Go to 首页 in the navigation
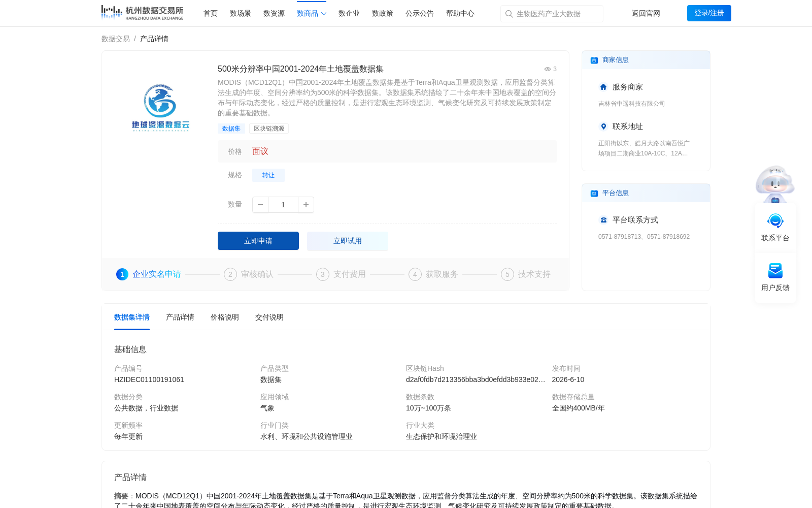Viewport: 812px width, 508px height. click(x=211, y=13)
